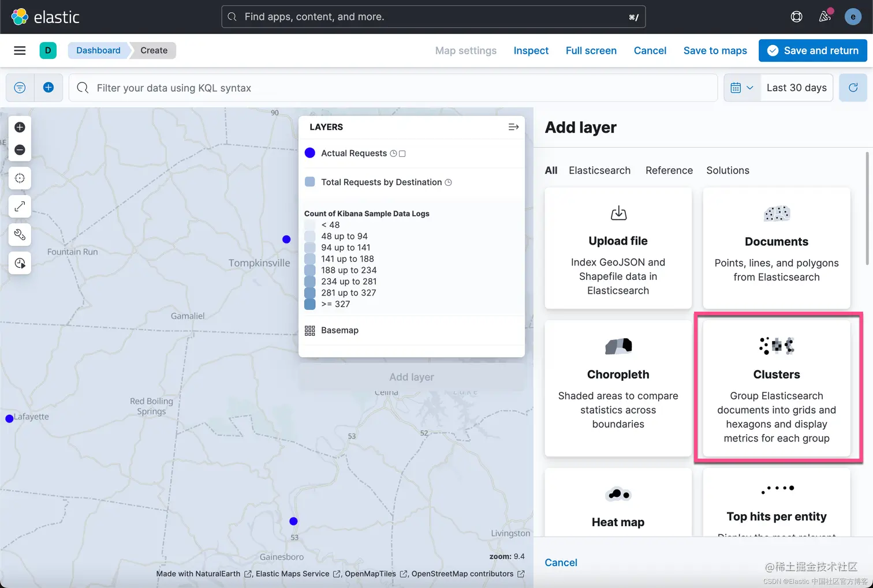Focus the KQL filter input field

393,88
